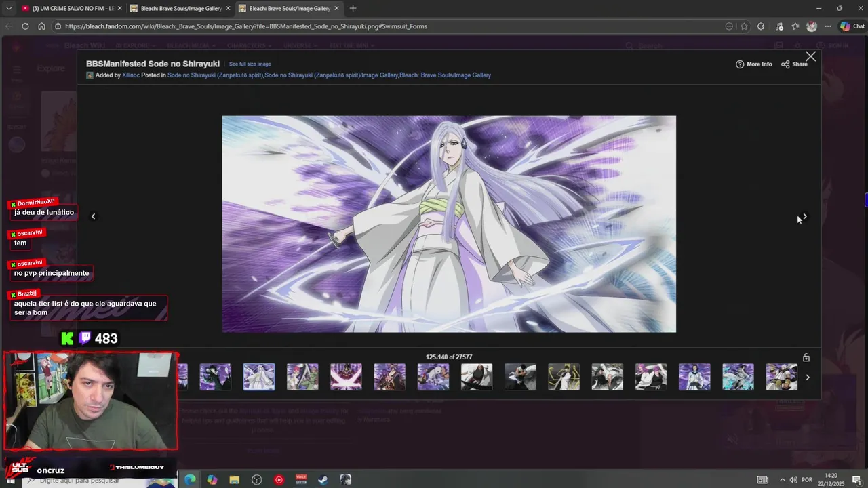Advance the thumbnail carousel with the right chevron

coord(807,378)
